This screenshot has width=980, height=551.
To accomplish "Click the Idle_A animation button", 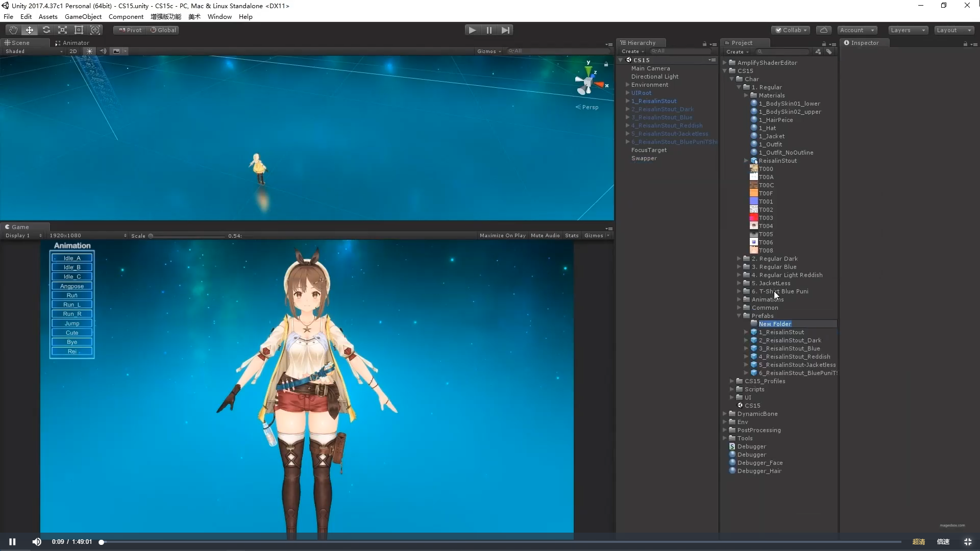I will point(71,258).
